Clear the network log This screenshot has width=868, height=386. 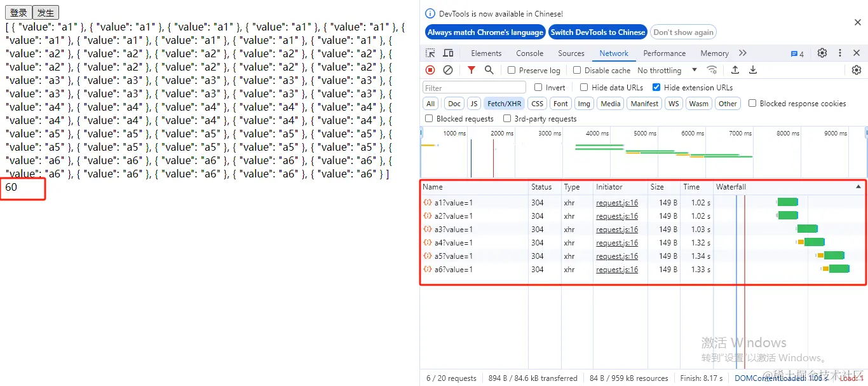click(448, 70)
